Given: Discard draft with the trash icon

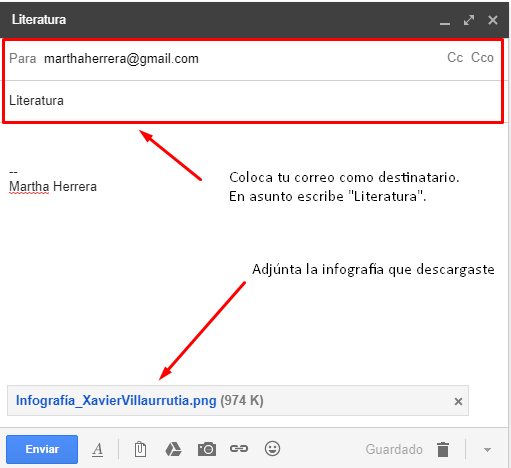Looking at the screenshot, I should [x=443, y=449].
